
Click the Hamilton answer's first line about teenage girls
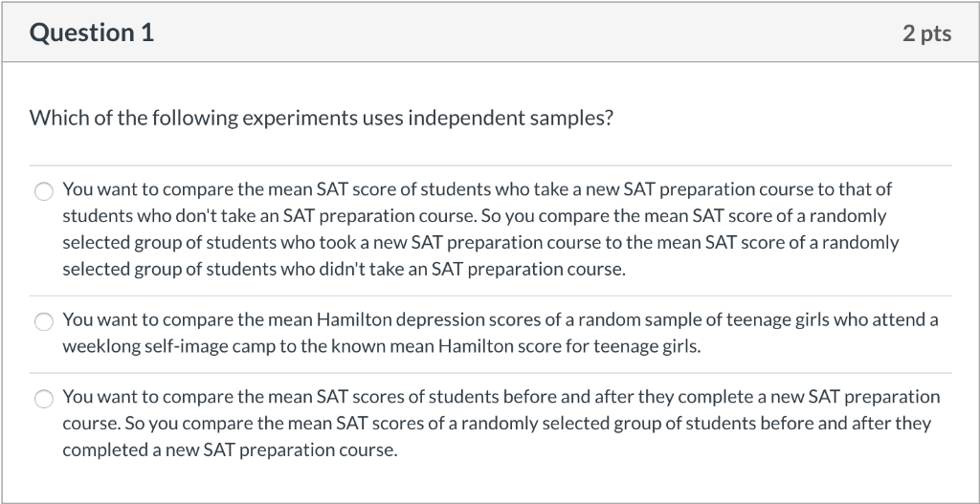(500, 319)
